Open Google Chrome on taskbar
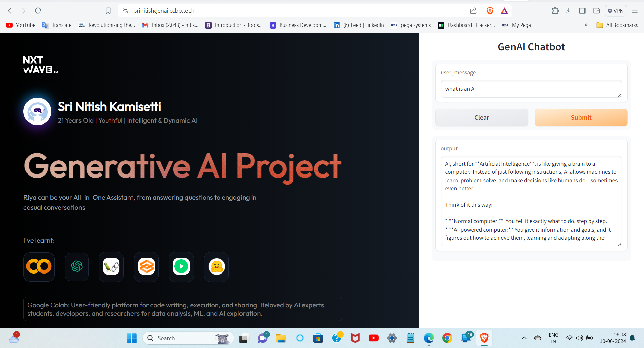Image resolution: width=644 pixels, height=348 pixels. point(447,338)
